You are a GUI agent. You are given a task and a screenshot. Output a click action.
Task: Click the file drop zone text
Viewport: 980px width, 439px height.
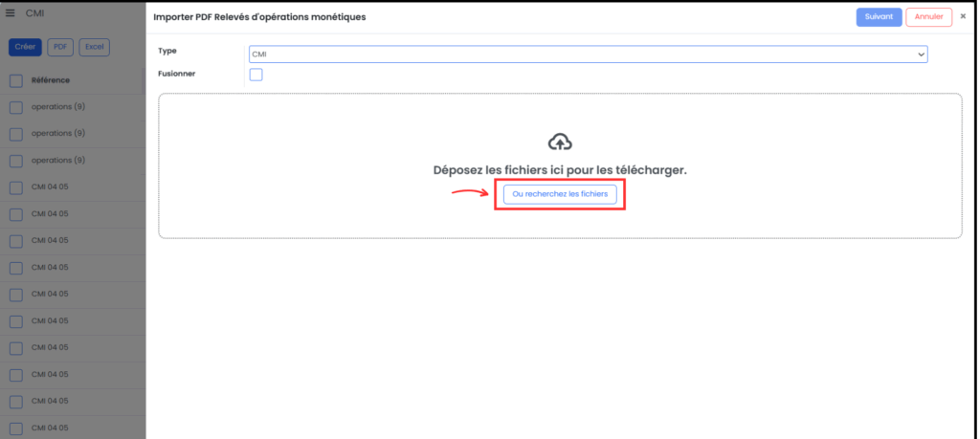coord(560,170)
